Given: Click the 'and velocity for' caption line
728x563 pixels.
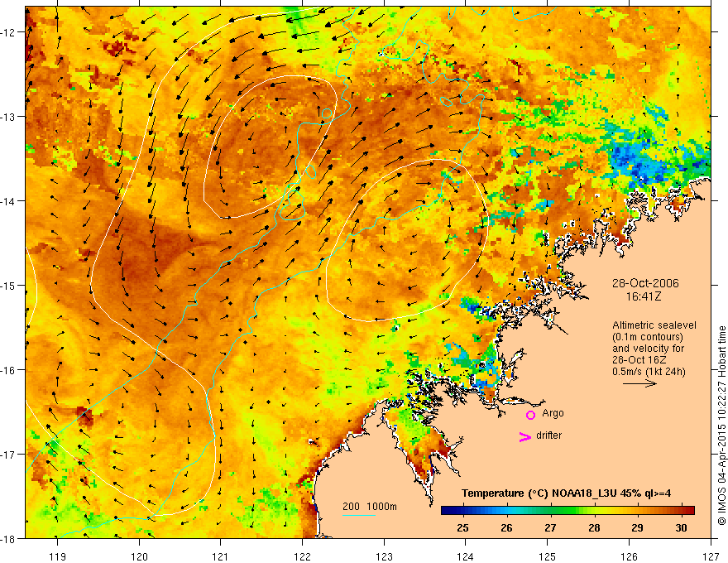Looking at the screenshot, I should click(x=648, y=349).
